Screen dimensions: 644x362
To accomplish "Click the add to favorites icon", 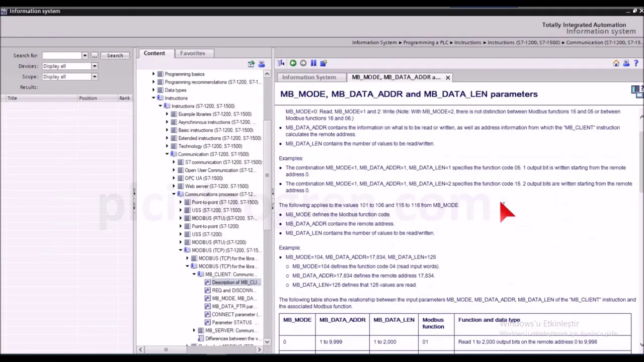I will coord(324,63).
